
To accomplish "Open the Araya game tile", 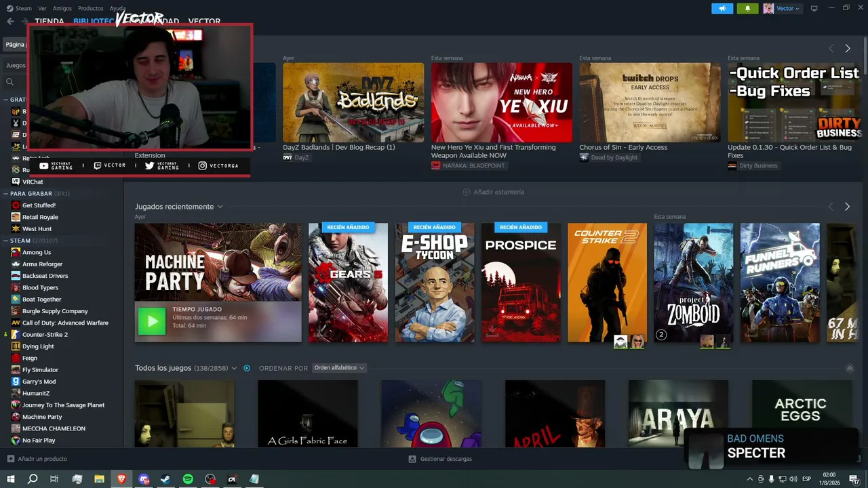I will [678, 413].
